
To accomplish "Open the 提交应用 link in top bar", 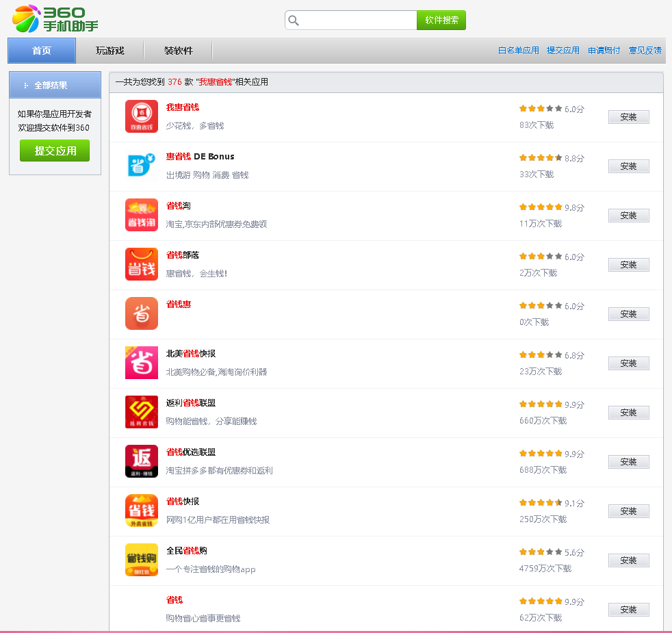I will pyautogui.click(x=563, y=51).
